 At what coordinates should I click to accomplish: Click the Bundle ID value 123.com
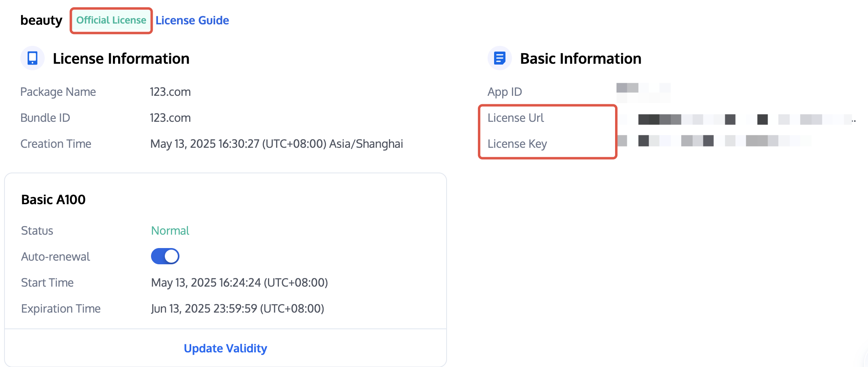tap(170, 118)
